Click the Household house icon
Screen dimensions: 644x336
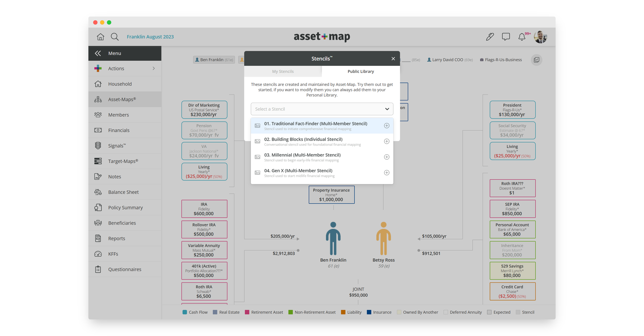click(98, 84)
